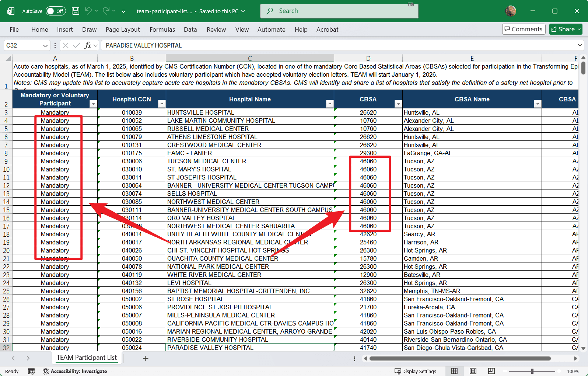588x376 pixels.
Task: Switch to Page Layout view icon
Action: (x=473, y=371)
